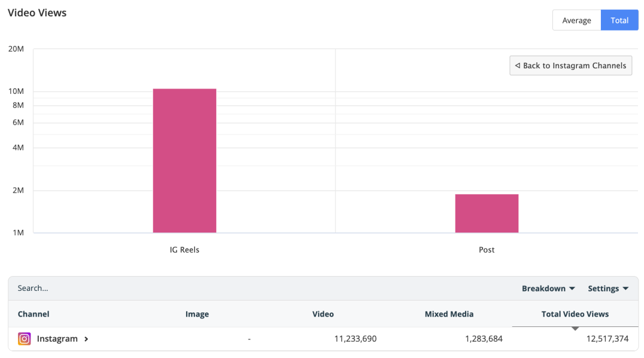This screenshot has height=358, width=644.
Task: Click the chevron next to Instagram row
Action: (x=86, y=338)
